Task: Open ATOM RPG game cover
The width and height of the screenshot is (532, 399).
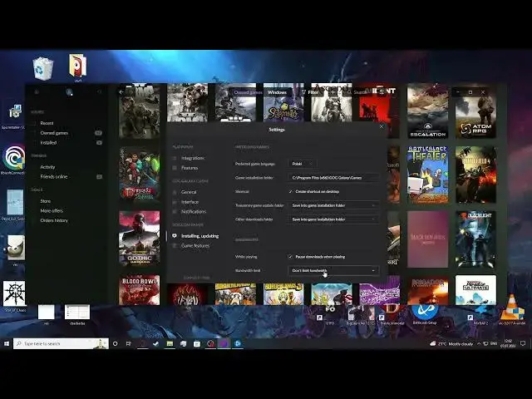Action: (475, 111)
